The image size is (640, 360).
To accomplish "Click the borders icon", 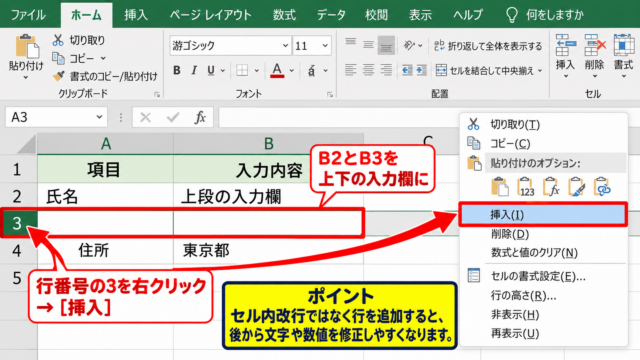I will [242, 71].
